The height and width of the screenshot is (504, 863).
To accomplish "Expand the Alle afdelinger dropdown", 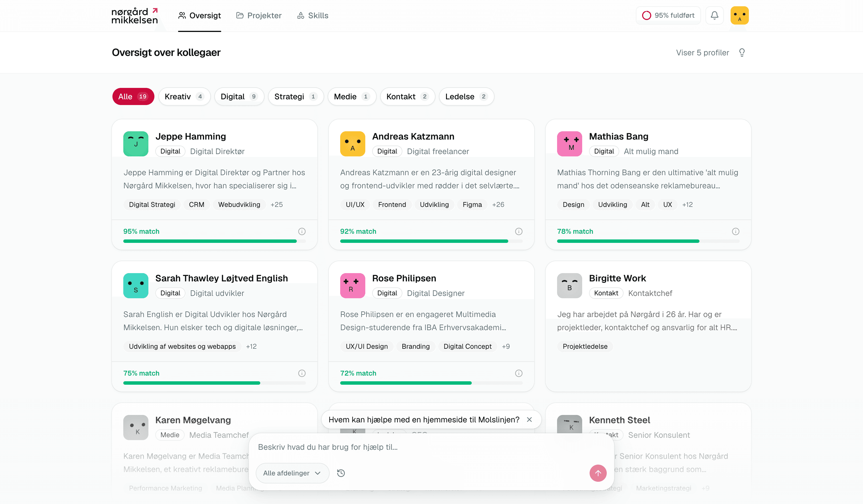I will [x=292, y=473].
